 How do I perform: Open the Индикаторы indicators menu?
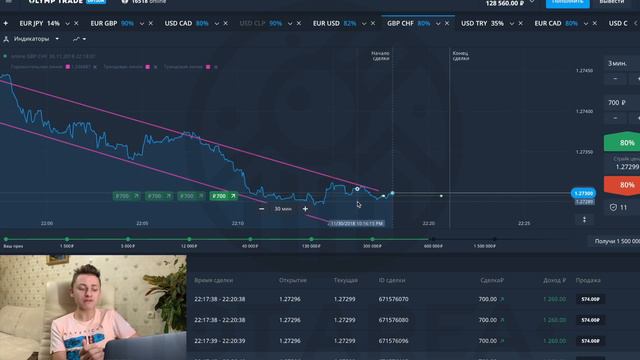pos(31,39)
